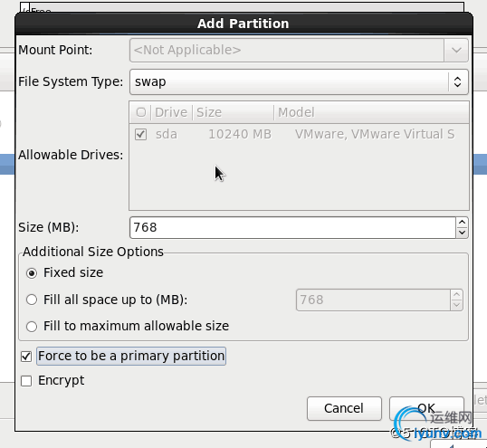487x448 pixels.
Task: Choose Fill all space up to (MB) option
Action: click(x=32, y=300)
